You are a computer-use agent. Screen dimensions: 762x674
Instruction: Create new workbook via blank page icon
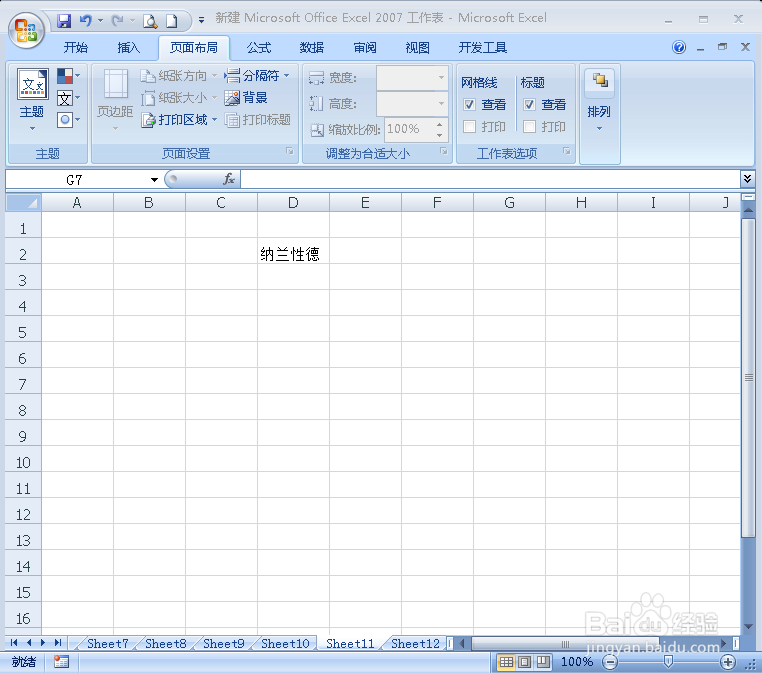[172, 21]
